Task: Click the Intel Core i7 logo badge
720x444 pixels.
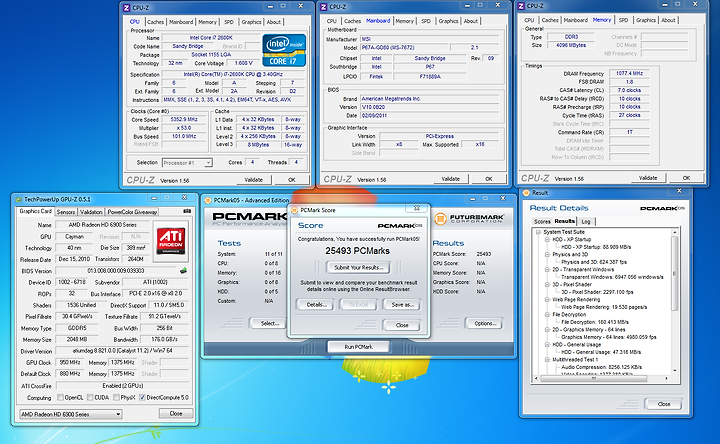Action: [x=284, y=50]
